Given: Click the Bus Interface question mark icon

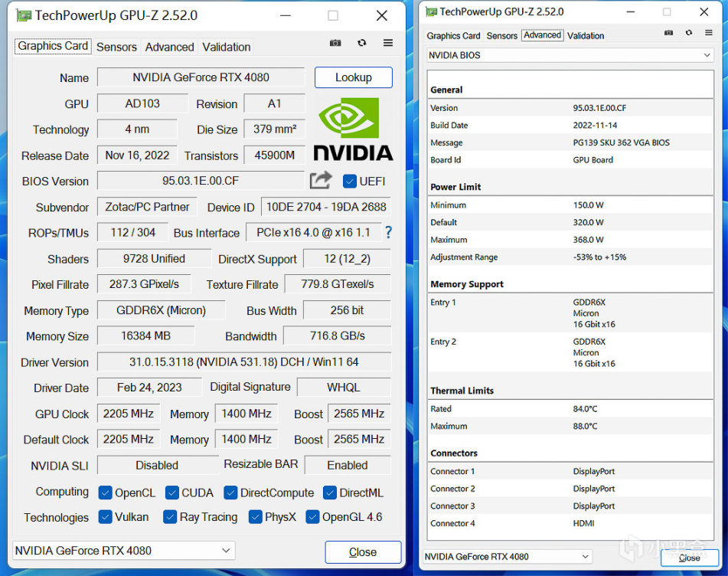Looking at the screenshot, I should point(389,232).
